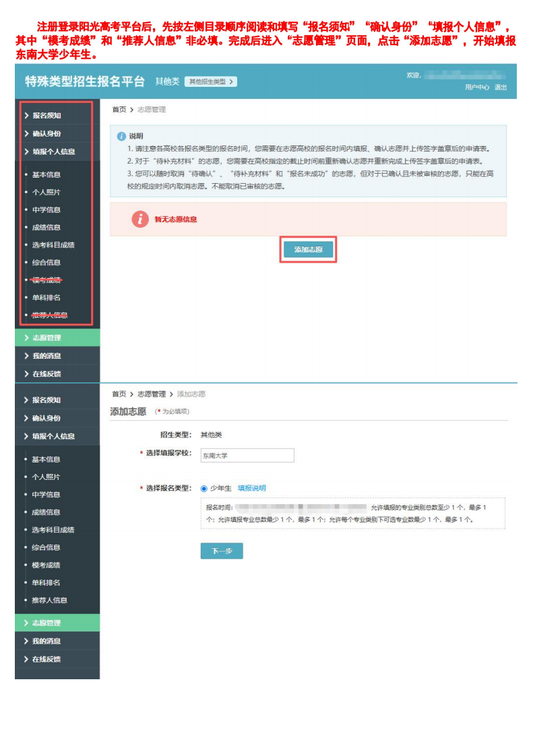This screenshot has width=535, height=756.
Task: Select the 少年生 radio button
Action: pos(204,489)
